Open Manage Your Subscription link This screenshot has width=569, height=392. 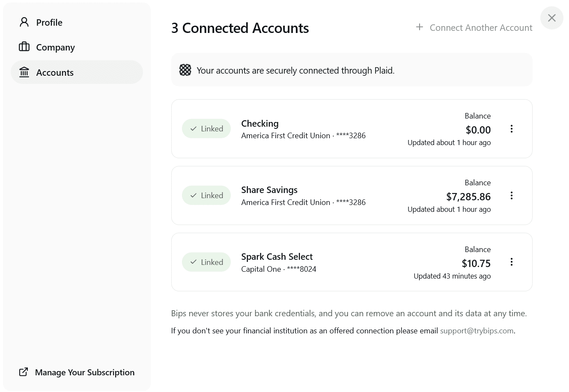click(85, 372)
